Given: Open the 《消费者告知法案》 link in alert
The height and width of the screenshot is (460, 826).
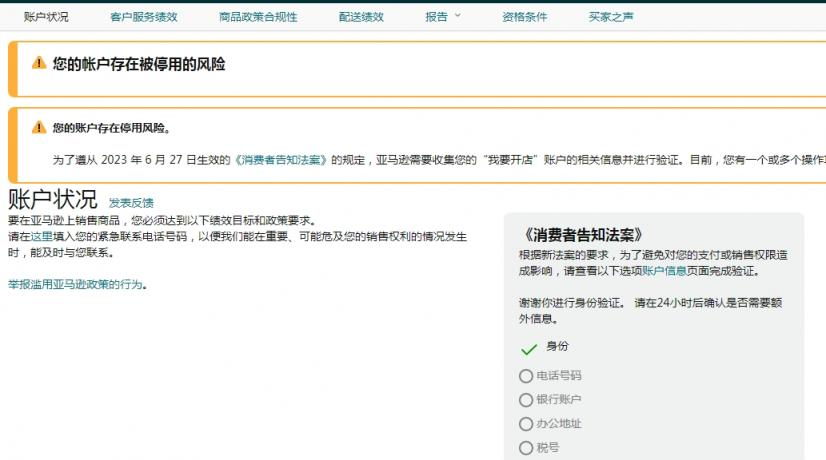Looking at the screenshot, I should click(x=281, y=160).
